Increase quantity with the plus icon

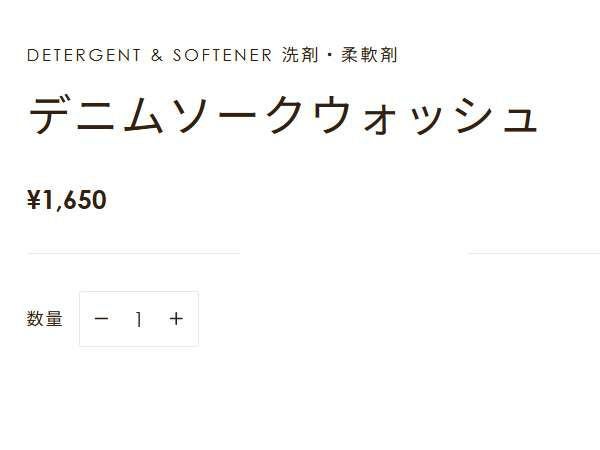(x=176, y=319)
